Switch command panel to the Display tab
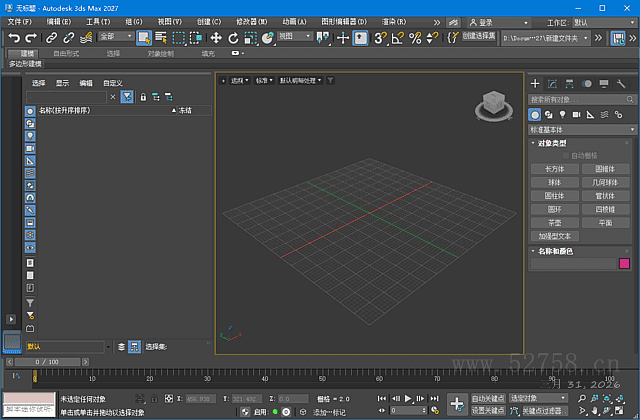 [x=604, y=84]
